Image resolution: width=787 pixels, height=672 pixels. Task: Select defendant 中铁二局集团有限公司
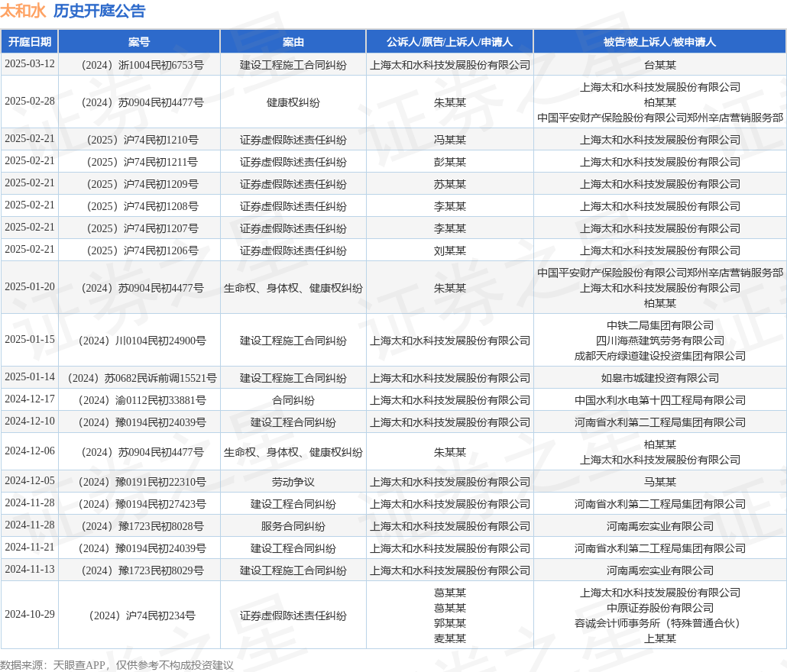pyautogui.click(x=660, y=325)
